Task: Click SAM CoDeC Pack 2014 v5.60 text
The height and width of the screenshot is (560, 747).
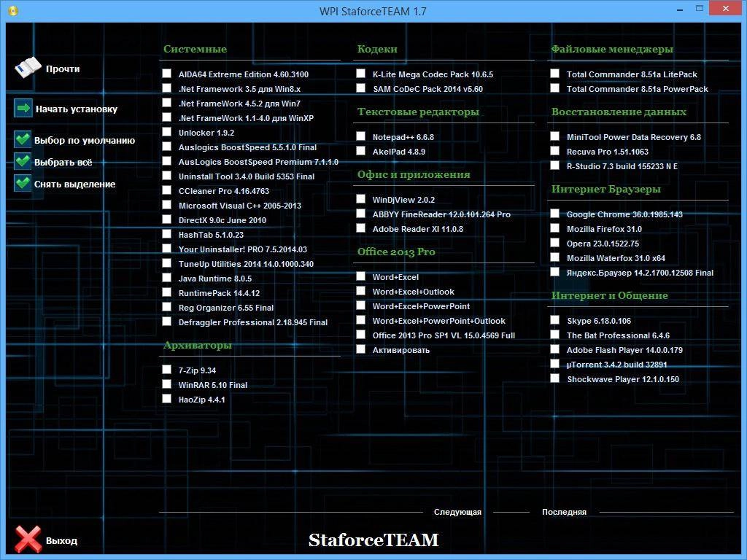Action: [427, 89]
